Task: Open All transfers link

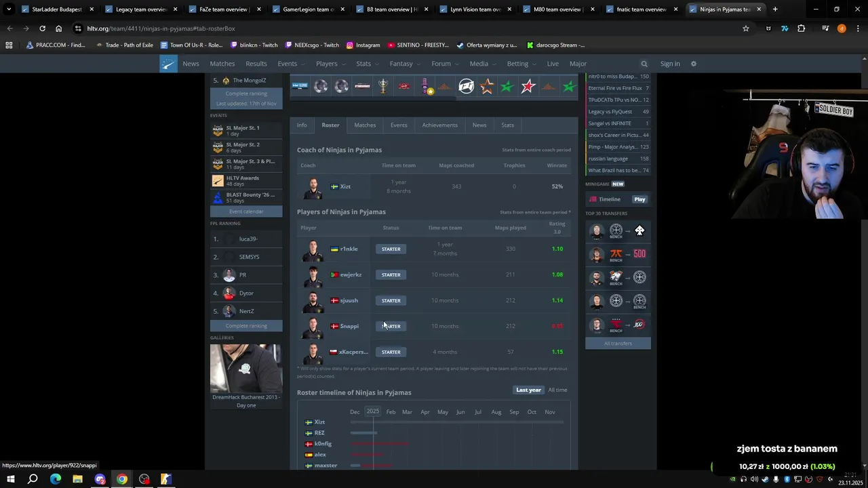Action: (x=618, y=343)
